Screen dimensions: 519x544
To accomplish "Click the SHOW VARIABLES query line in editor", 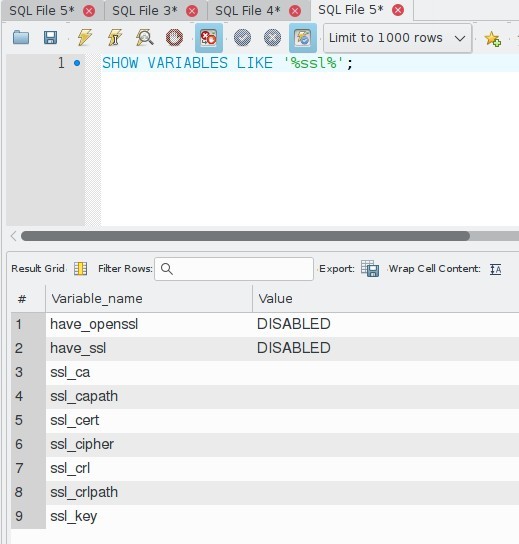I will 227,63.
